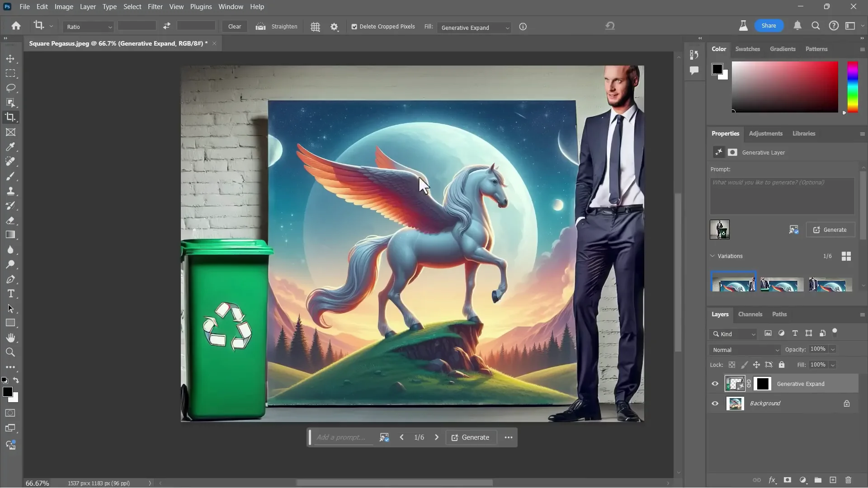This screenshot has width=868, height=488.
Task: Open the Normal blend mode dropdown
Action: [x=744, y=350]
